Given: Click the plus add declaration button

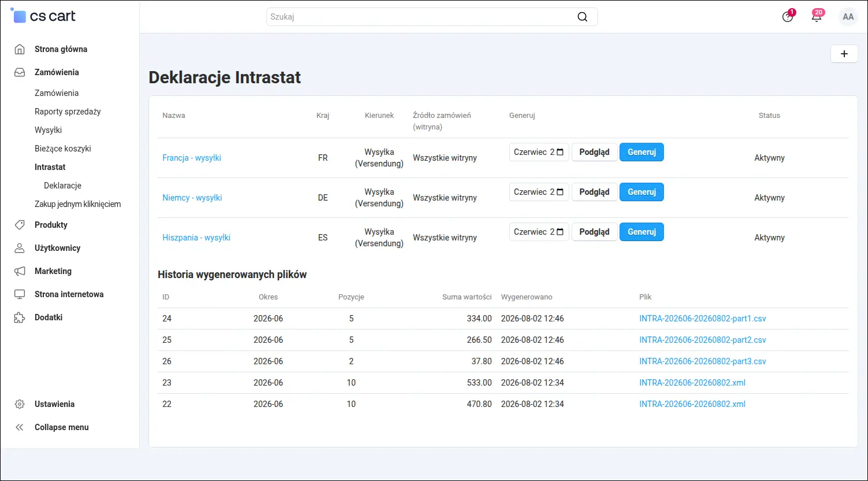Looking at the screenshot, I should pyautogui.click(x=844, y=54).
